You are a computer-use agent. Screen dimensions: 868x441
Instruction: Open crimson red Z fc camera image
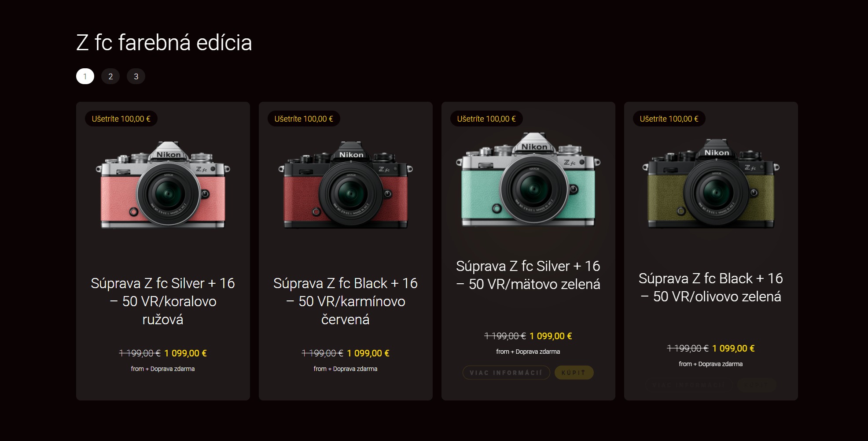coord(346,185)
